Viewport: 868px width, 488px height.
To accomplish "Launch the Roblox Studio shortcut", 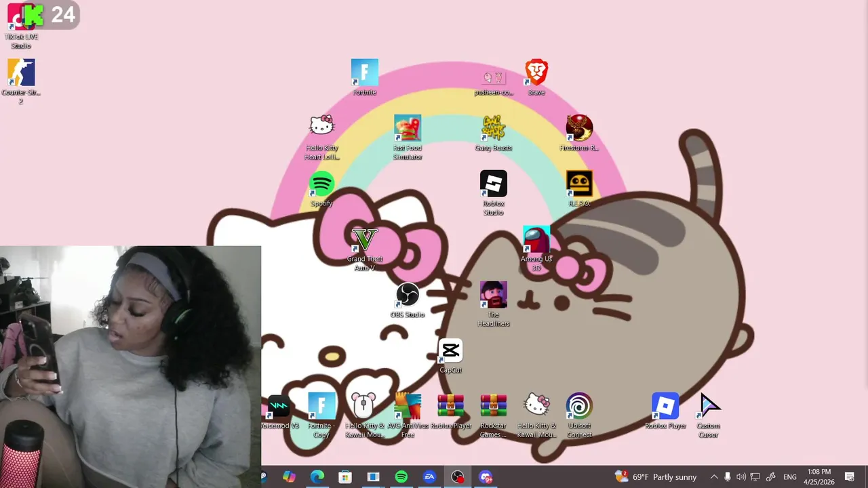I will (494, 193).
